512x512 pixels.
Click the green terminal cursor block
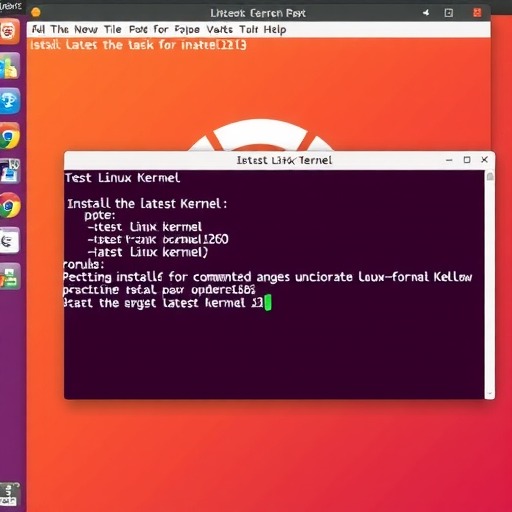pyautogui.click(x=268, y=303)
